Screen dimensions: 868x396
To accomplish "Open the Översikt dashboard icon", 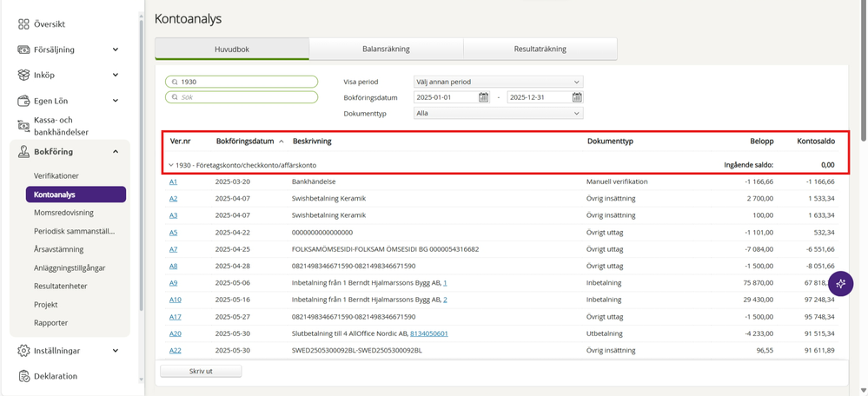I will (23, 24).
